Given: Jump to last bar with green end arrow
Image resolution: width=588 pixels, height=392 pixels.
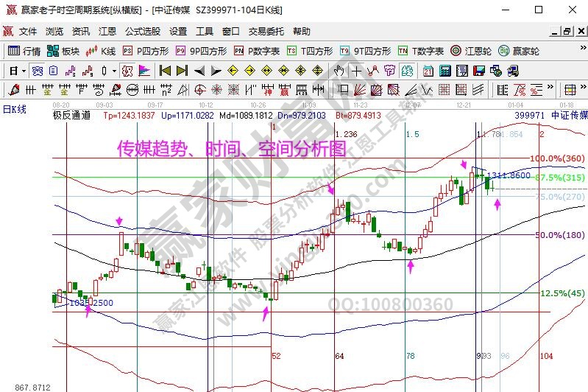Looking at the screenshot, I should click(183, 71).
